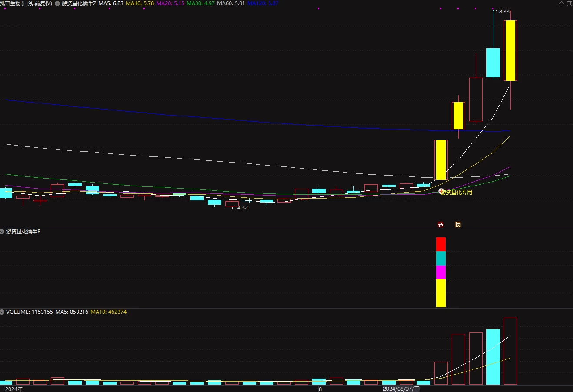Click the teal segment of the signal bar

tap(441, 258)
